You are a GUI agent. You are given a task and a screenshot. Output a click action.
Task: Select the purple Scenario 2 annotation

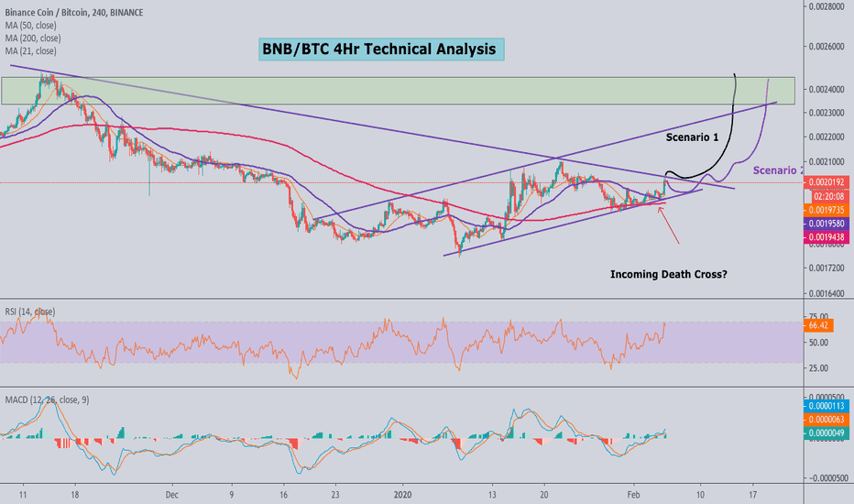778,170
